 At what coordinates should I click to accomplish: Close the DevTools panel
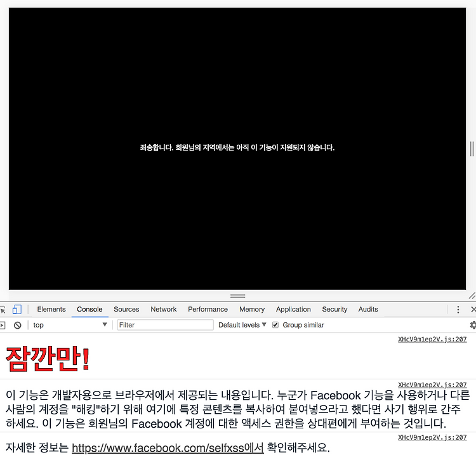coord(473,309)
